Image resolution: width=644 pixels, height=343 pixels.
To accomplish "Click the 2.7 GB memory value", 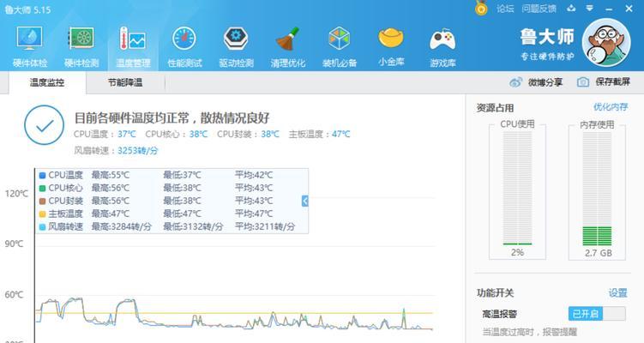I will [598, 253].
